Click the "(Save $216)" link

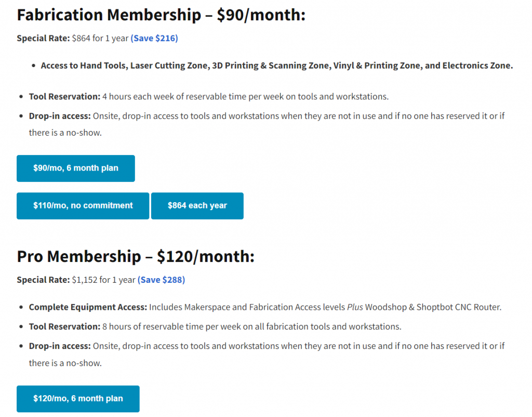154,38
